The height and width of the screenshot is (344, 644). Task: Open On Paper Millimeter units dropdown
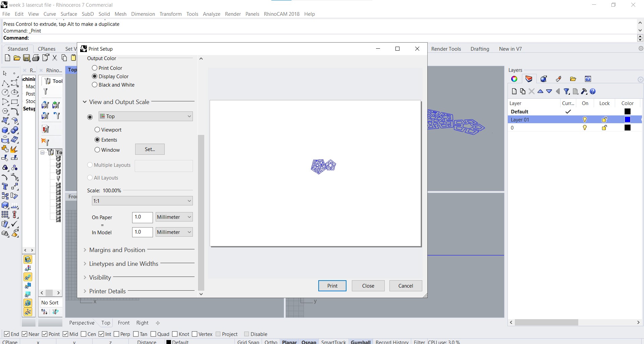[x=174, y=217]
